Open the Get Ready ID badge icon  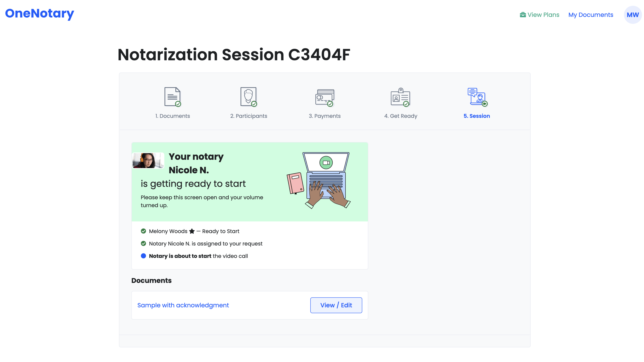400,97
